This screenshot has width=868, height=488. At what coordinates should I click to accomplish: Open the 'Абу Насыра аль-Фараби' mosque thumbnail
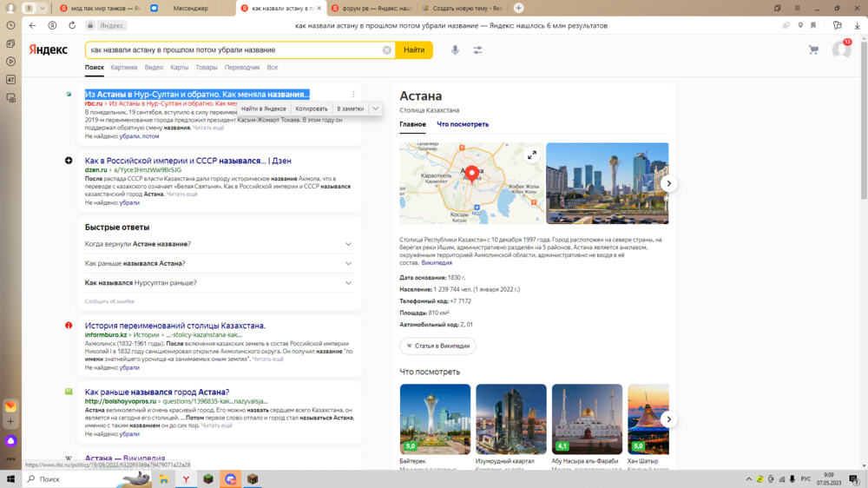click(x=587, y=419)
